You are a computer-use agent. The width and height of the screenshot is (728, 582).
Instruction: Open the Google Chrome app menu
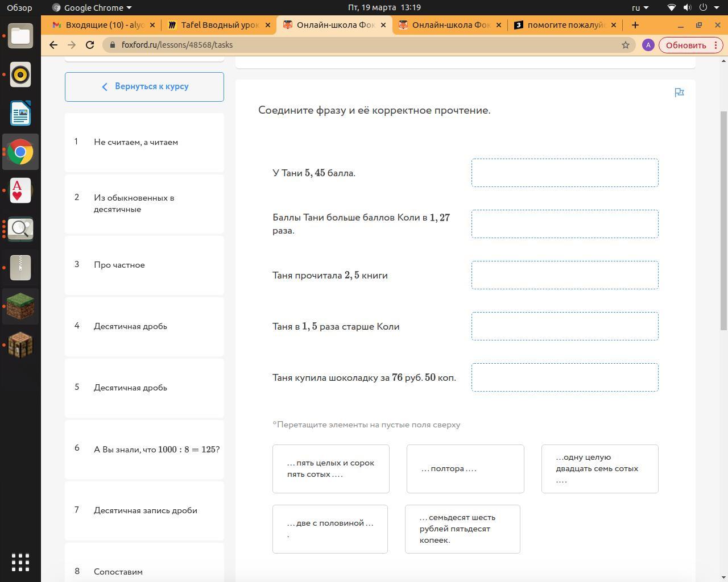tap(91, 7)
